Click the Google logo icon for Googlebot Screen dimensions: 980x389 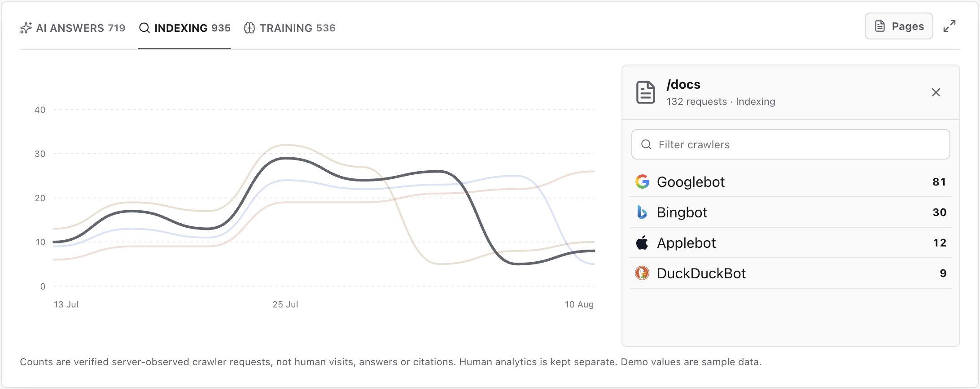point(643,182)
